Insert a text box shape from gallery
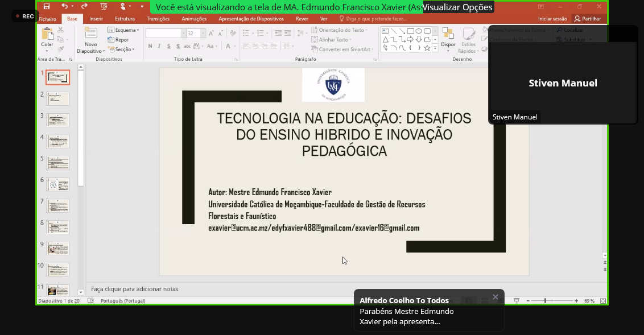This screenshot has width=644, height=335. [385, 31]
